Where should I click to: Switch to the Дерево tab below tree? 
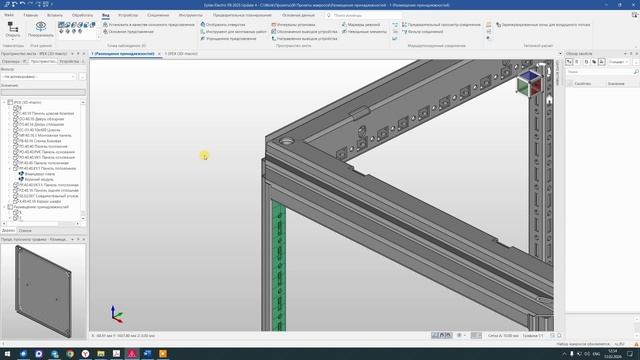pos(8,231)
